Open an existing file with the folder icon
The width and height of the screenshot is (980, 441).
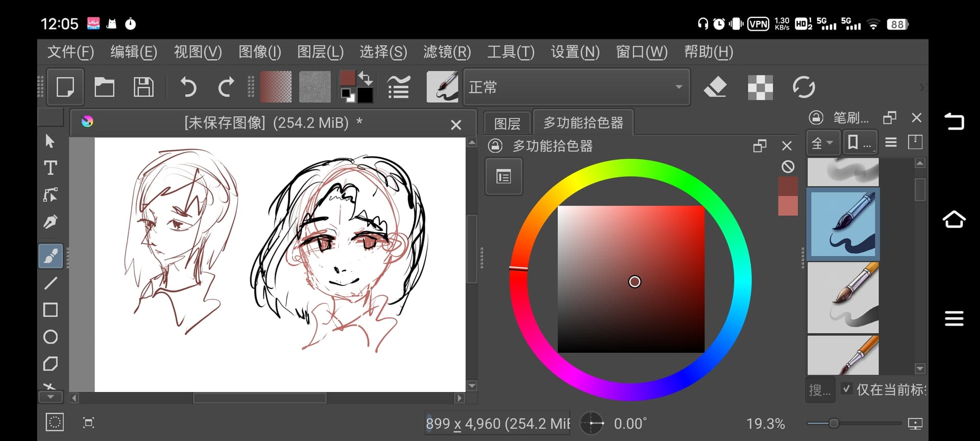click(x=104, y=87)
